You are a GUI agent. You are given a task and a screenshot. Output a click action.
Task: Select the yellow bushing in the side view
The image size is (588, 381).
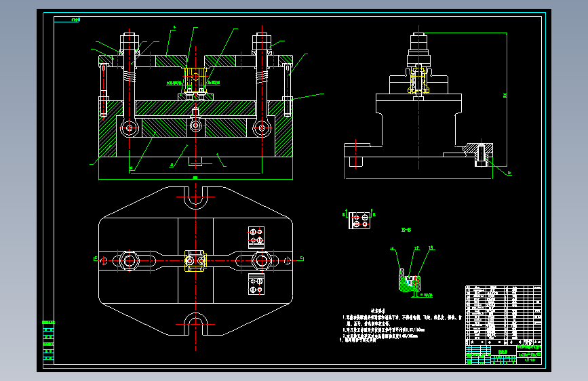click(418, 79)
